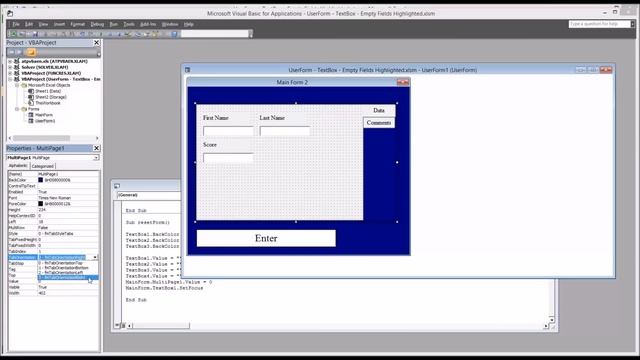Open the Edit menu
640x360 pixels.
pyautogui.click(x=29, y=24)
